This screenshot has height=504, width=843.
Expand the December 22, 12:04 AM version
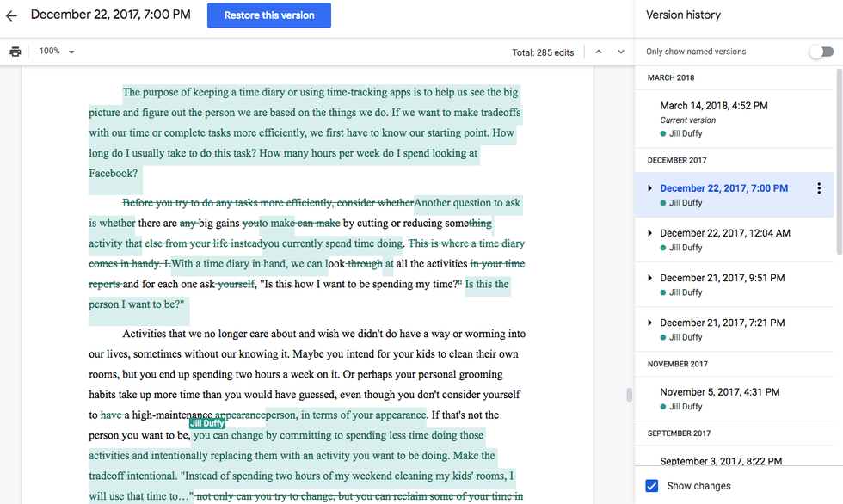click(x=649, y=233)
